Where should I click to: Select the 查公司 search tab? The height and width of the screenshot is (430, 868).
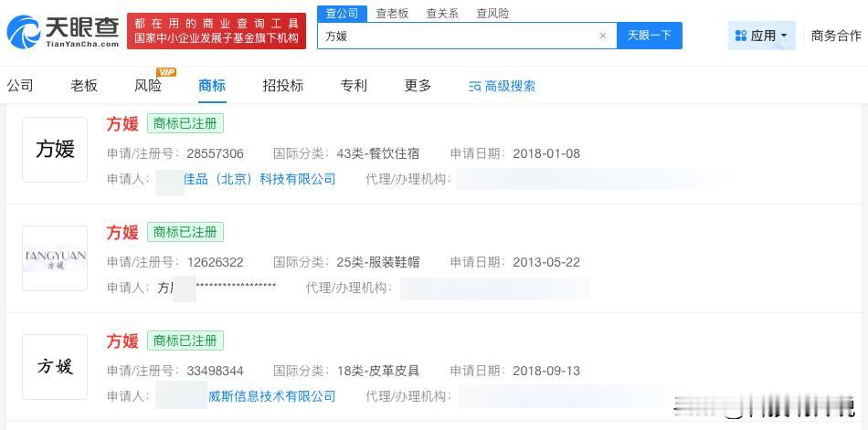coord(342,14)
